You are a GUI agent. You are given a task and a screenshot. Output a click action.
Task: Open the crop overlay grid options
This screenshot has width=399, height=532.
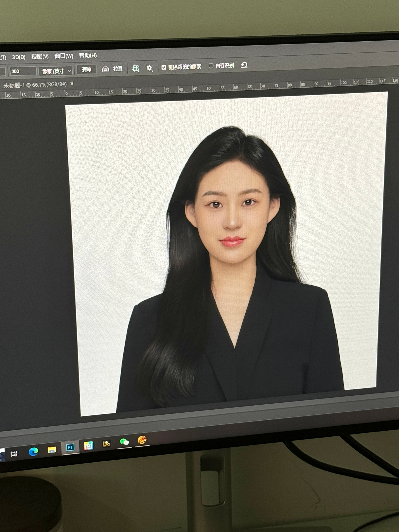coord(136,68)
